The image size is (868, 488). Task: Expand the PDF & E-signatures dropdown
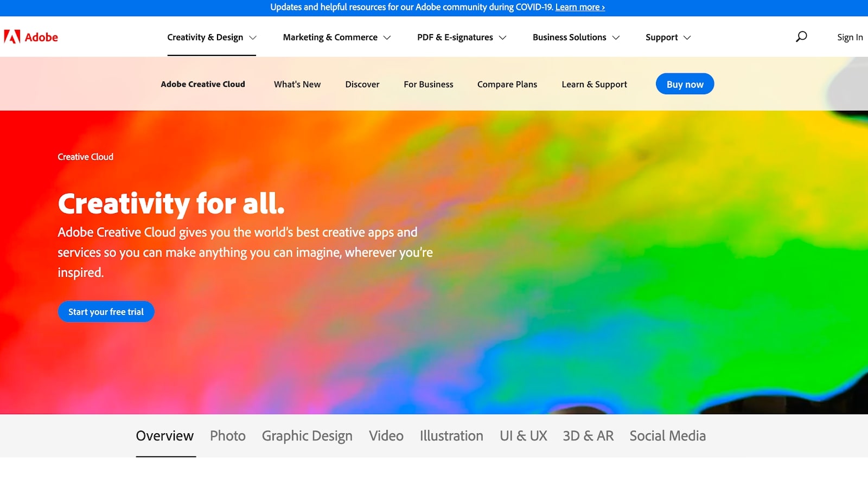pos(461,37)
